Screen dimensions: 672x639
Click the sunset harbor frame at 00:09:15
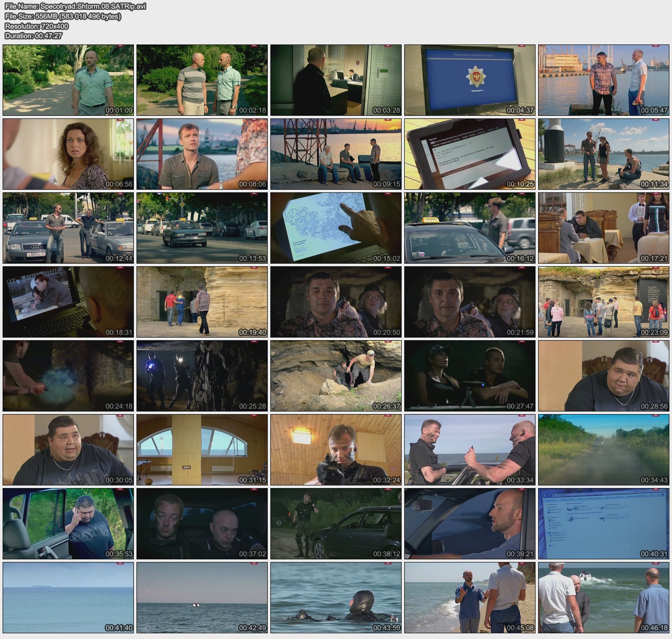335,154
